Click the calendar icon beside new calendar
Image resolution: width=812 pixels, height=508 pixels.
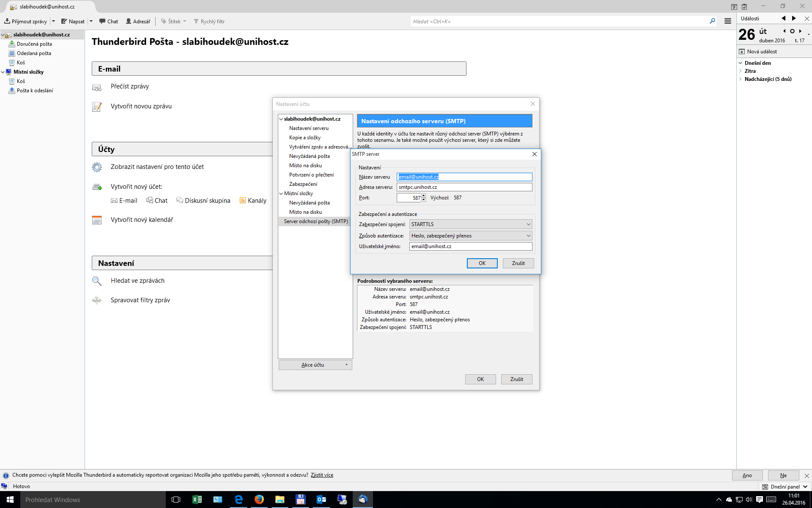pos(97,220)
